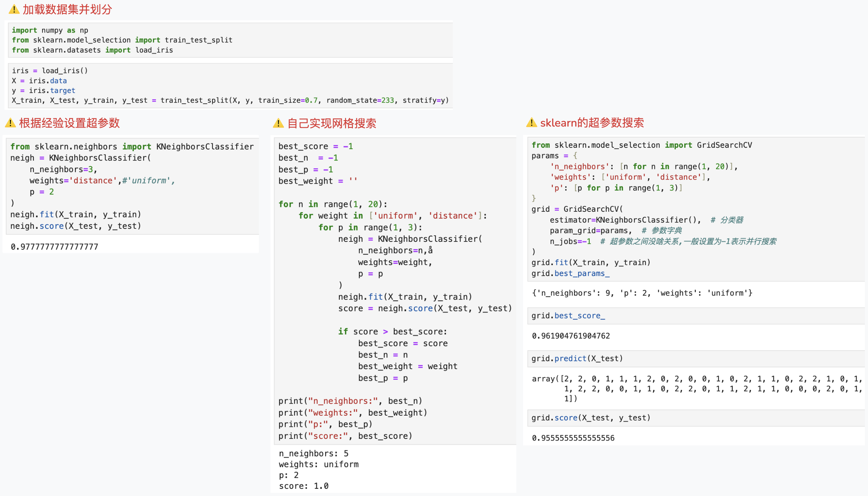Click warning icon beside sklearn的超参数搜索 heading
Viewport: 868px width, 496px height.
(x=531, y=122)
